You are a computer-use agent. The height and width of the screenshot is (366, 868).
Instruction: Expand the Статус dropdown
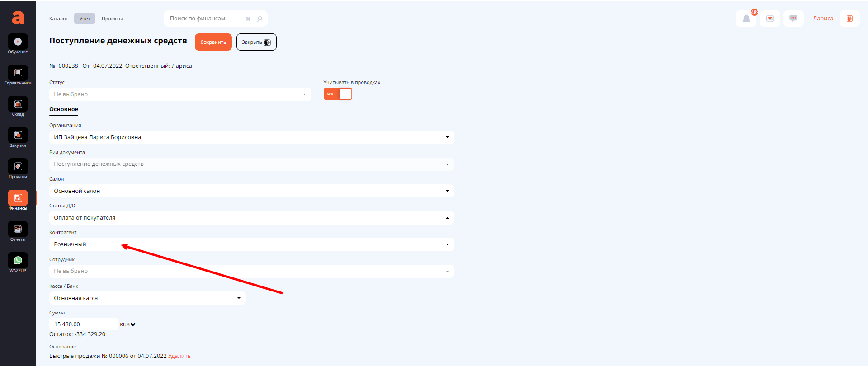click(180, 94)
